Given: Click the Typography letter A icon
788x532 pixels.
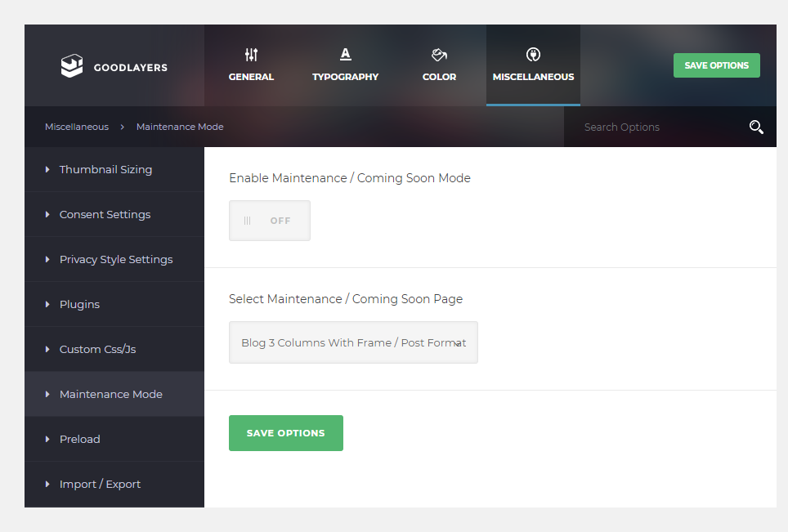Looking at the screenshot, I should (x=345, y=54).
